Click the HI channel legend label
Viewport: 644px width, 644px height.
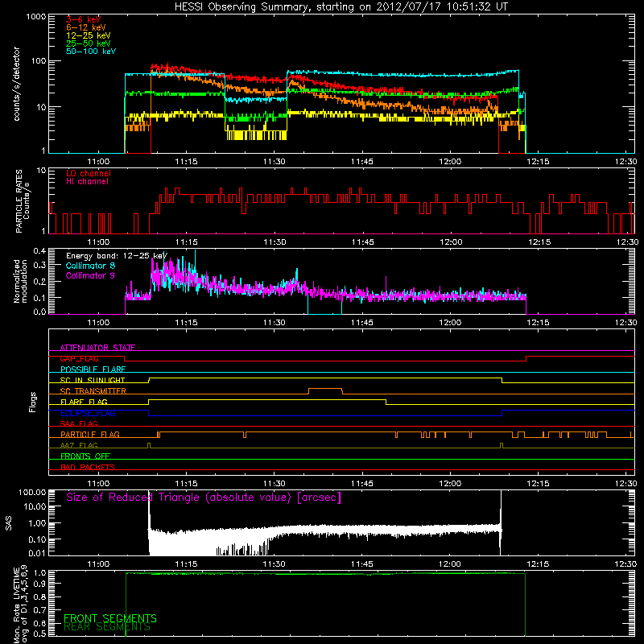click(87, 182)
